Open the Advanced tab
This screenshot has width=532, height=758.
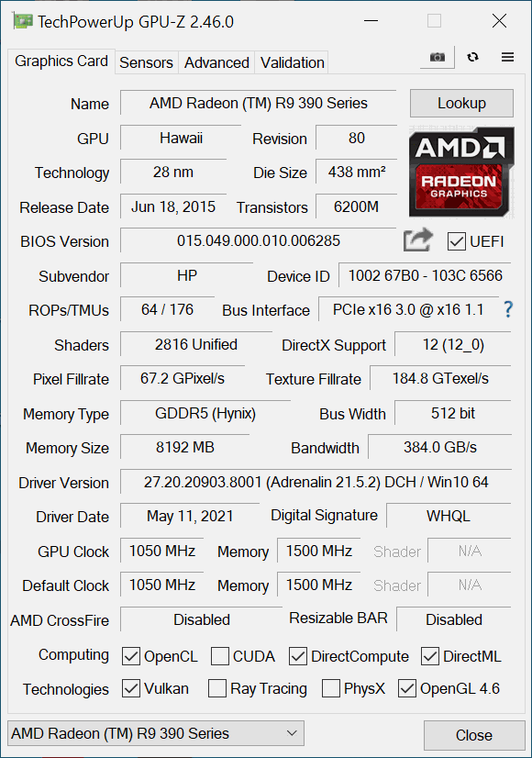pos(216,62)
